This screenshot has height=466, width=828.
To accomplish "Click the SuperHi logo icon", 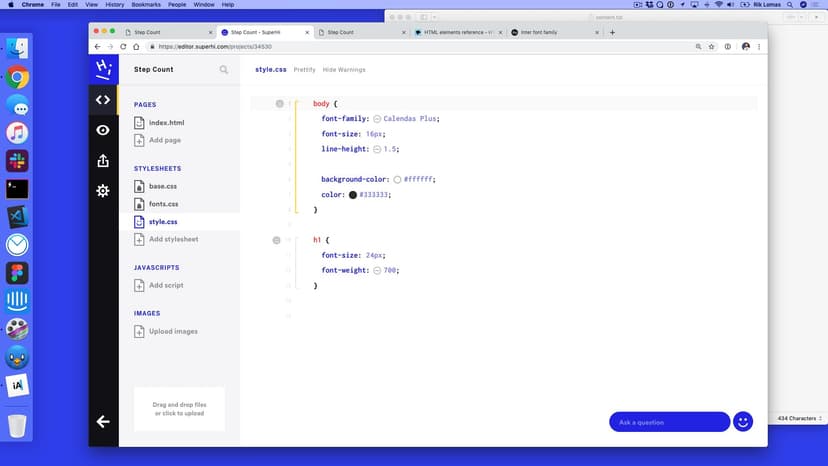I will point(103,69).
